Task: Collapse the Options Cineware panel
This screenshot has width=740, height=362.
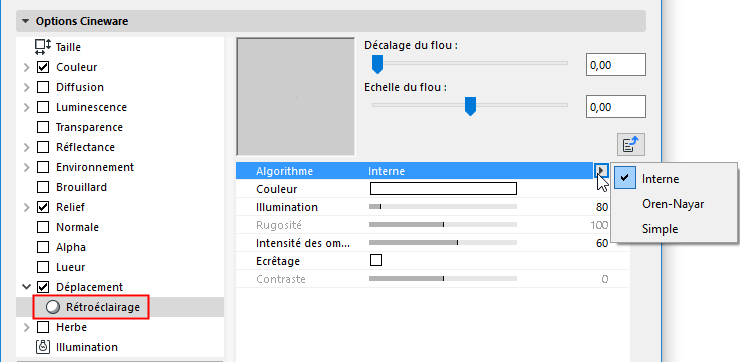Action: coord(25,21)
